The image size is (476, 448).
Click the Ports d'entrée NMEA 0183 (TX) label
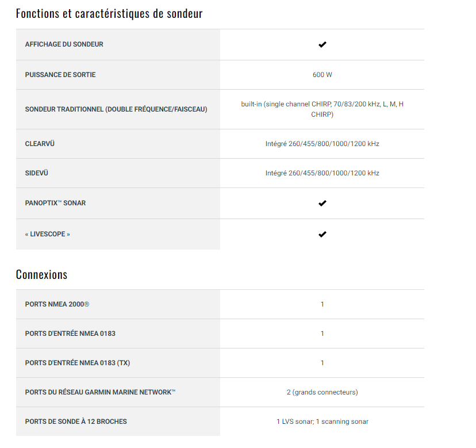(x=78, y=363)
